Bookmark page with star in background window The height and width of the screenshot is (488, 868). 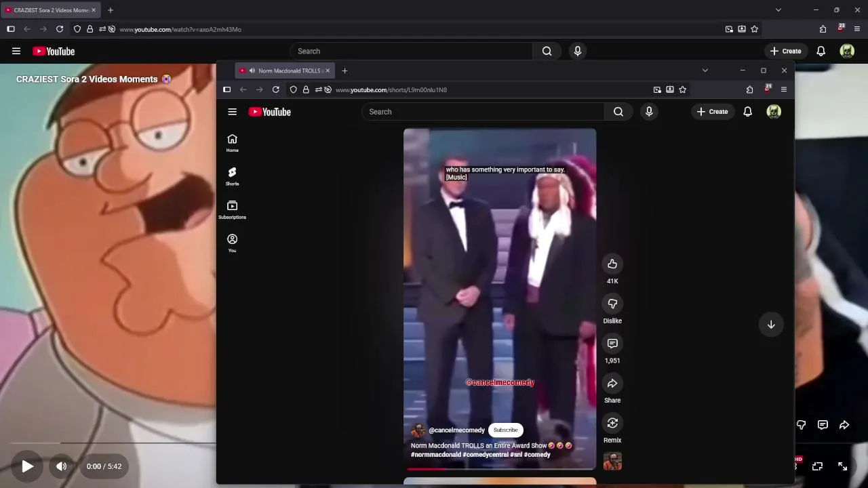pyautogui.click(x=754, y=29)
